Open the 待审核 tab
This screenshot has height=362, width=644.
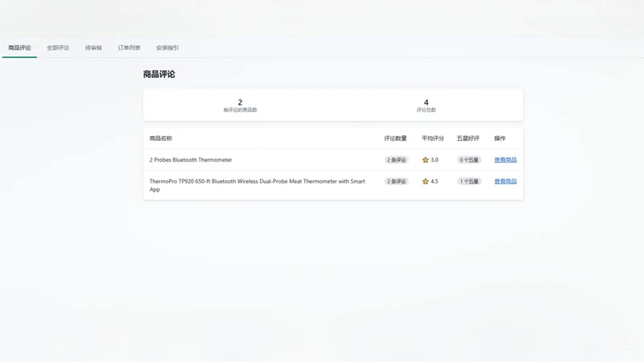tap(93, 48)
